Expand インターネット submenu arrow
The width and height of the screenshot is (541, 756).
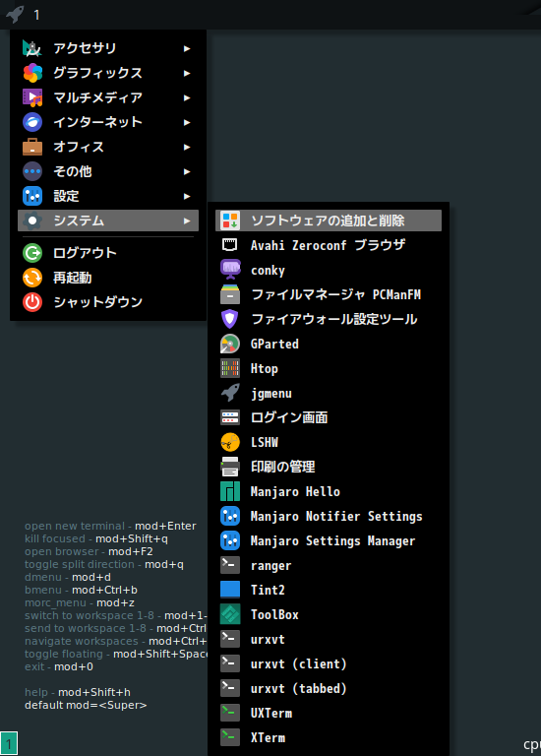(187, 122)
